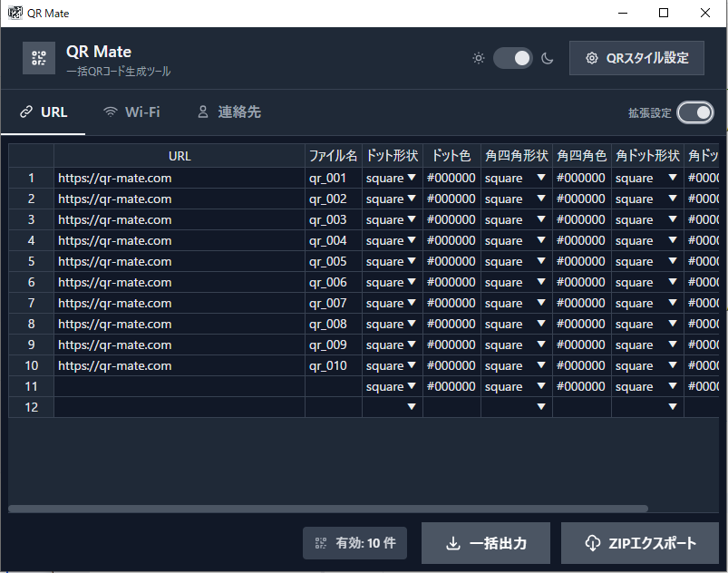Click the horizontal scrollbar under the table
This screenshot has width=728, height=573.
click(x=328, y=509)
